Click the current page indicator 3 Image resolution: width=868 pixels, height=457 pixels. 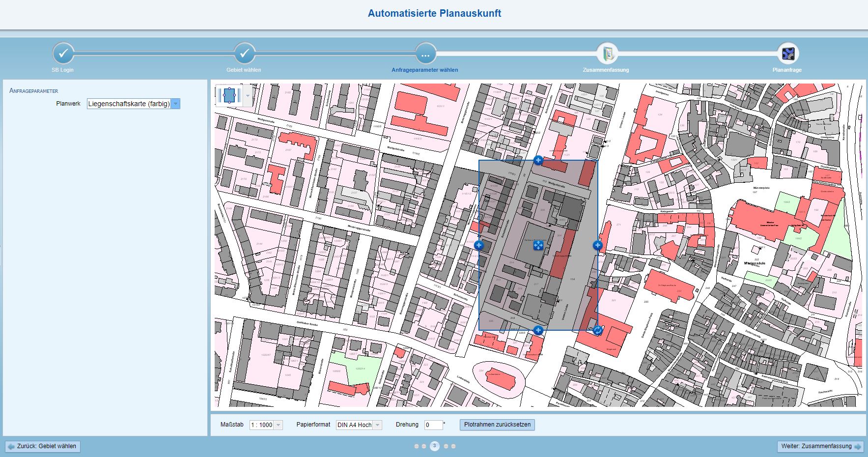pyautogui.click(x=434, y=446)
